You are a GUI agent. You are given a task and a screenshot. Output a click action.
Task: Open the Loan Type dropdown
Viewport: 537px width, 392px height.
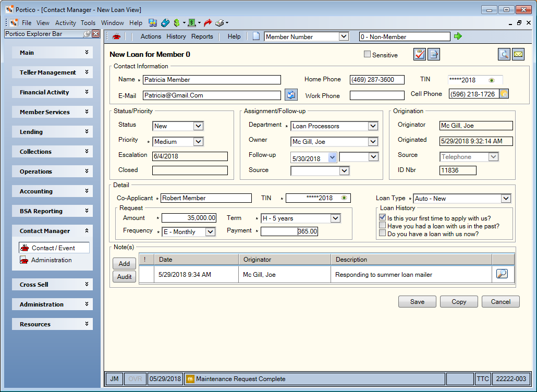(506, 198)
